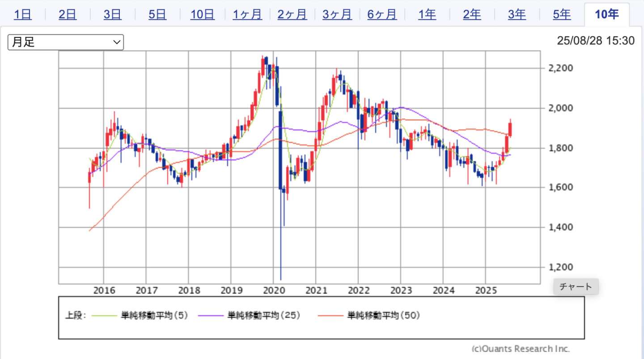Open the 3日 chart range
The image size is (644, 359).
pyautogui.click(x=112, y=14)
